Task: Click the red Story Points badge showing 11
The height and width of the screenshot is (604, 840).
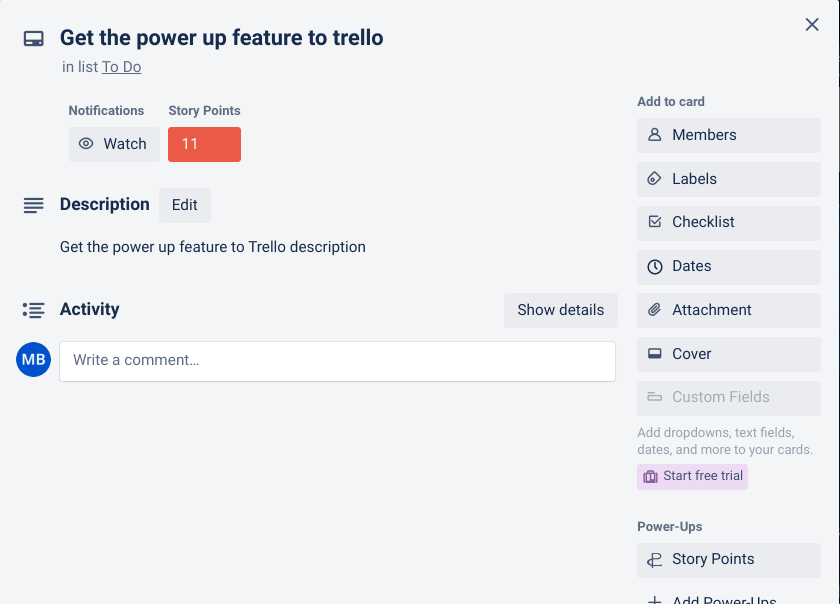Action: [205, 144]
